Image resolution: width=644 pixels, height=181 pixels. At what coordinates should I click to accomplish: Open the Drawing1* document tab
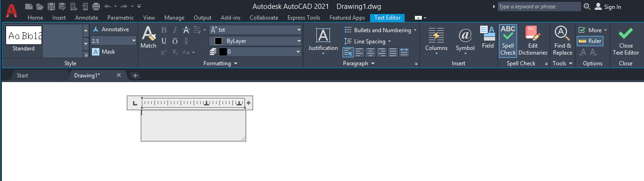87,75
